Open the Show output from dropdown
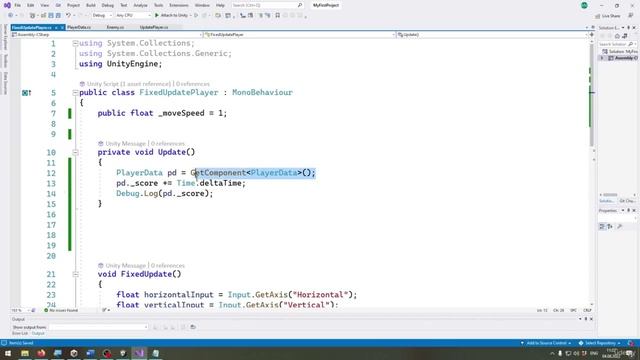This screenshot has width=640, height=360. point(99,327)
